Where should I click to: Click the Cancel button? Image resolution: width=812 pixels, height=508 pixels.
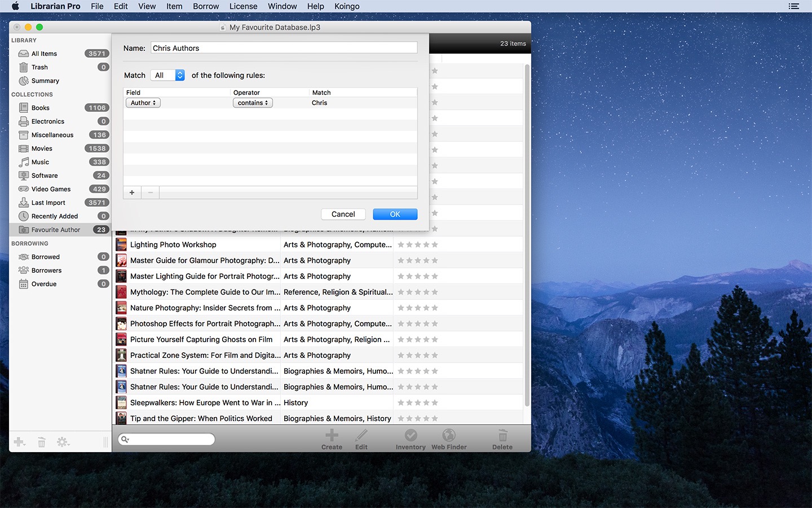[x=343, y=214]
